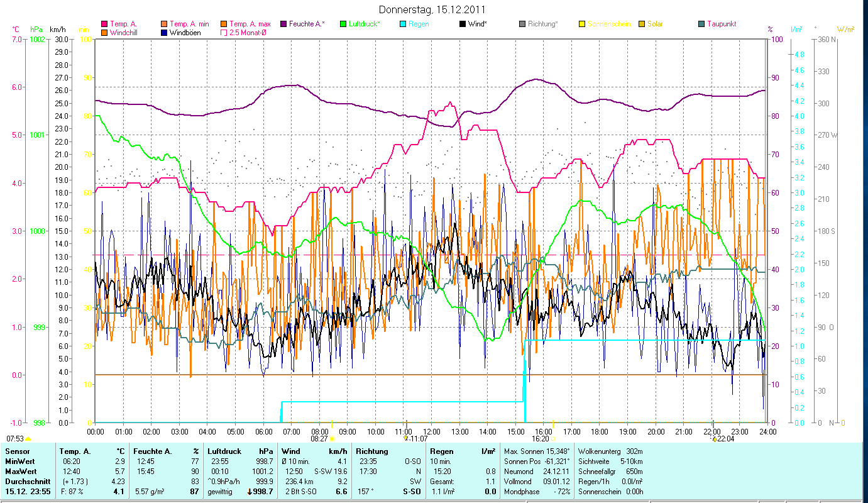Click the black Wind legend square

pos(463,24)
